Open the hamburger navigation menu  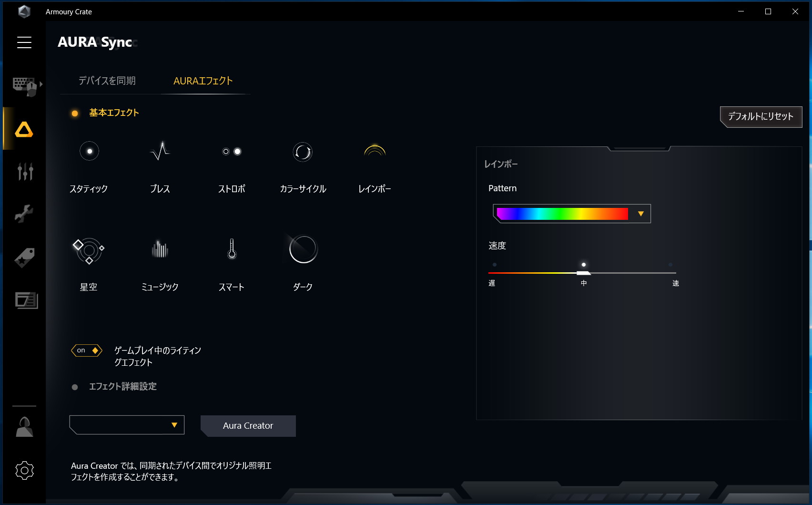[24, 42]
